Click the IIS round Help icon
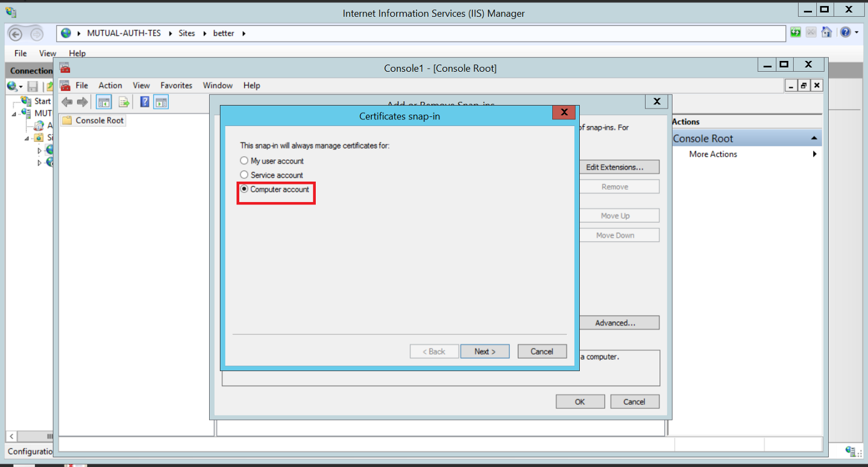This screenshot has height=467, width=868. [845, 33]
